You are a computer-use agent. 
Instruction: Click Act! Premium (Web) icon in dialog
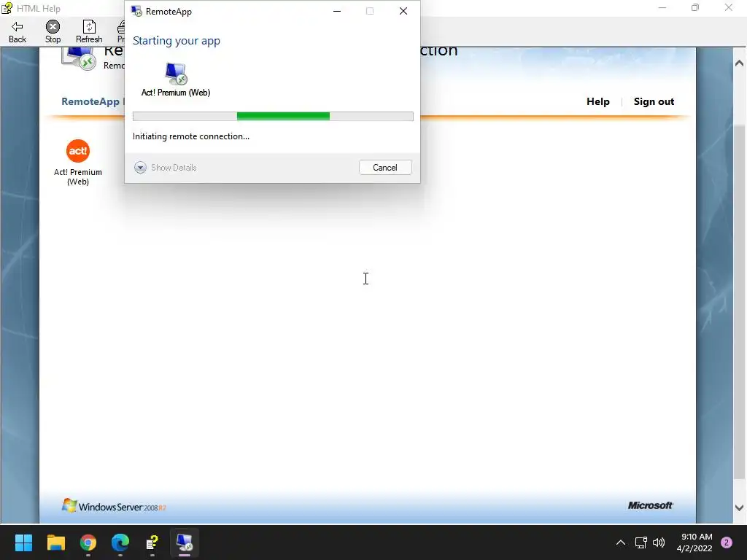click(176, 80)
